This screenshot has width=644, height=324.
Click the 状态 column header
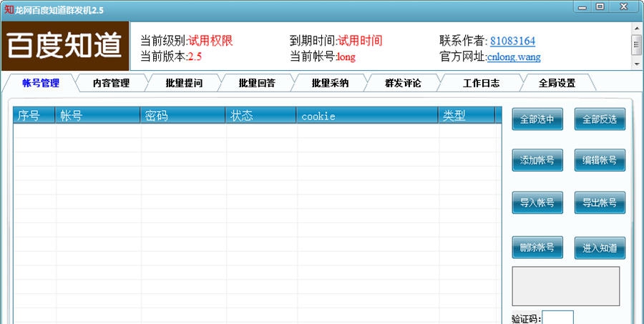click(x=260, y=115)
